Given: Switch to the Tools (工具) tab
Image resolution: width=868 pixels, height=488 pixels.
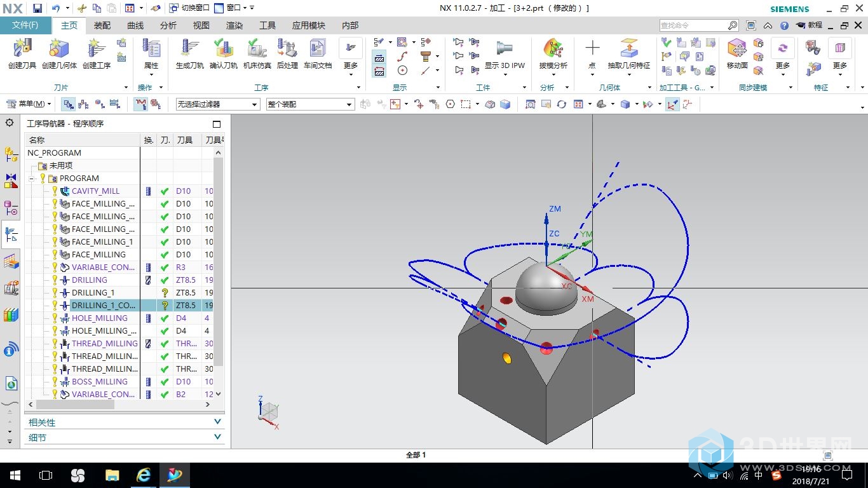Looking at the screenshot, I should pos(268,25).
